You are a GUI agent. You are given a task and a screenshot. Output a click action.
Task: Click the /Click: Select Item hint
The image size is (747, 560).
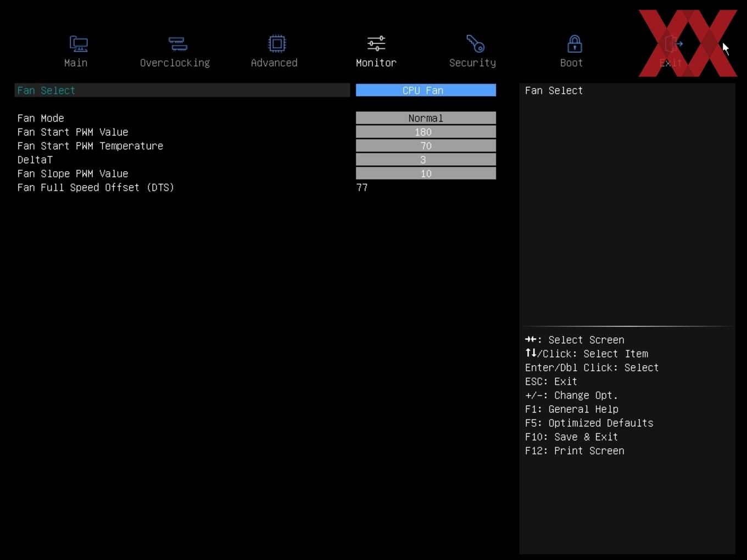[x=587, y=354]
